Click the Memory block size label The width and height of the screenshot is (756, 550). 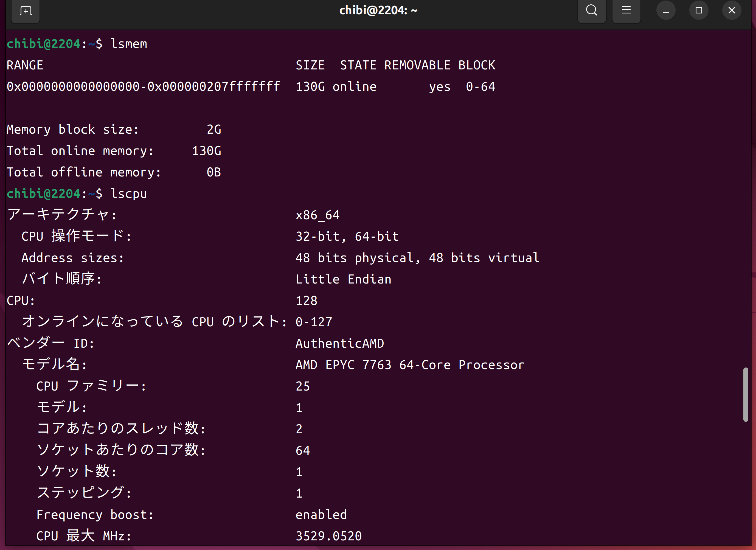pos(72,130)
